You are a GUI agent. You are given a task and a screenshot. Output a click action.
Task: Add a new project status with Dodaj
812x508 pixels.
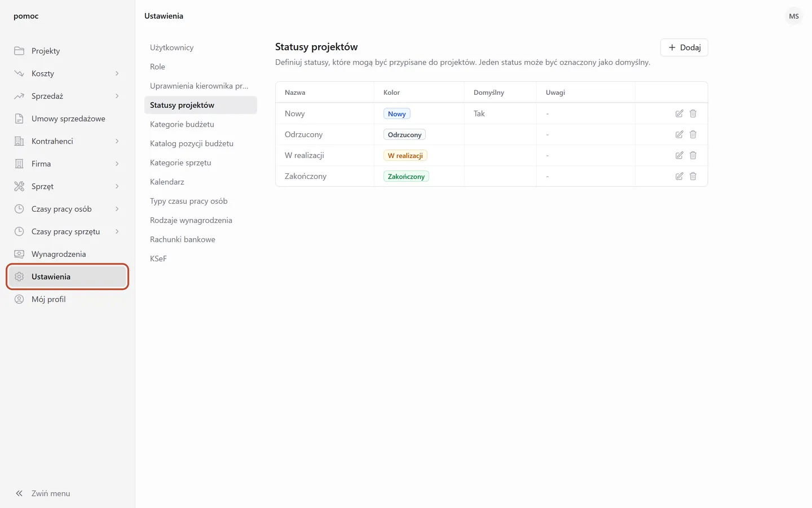(684, 47)
